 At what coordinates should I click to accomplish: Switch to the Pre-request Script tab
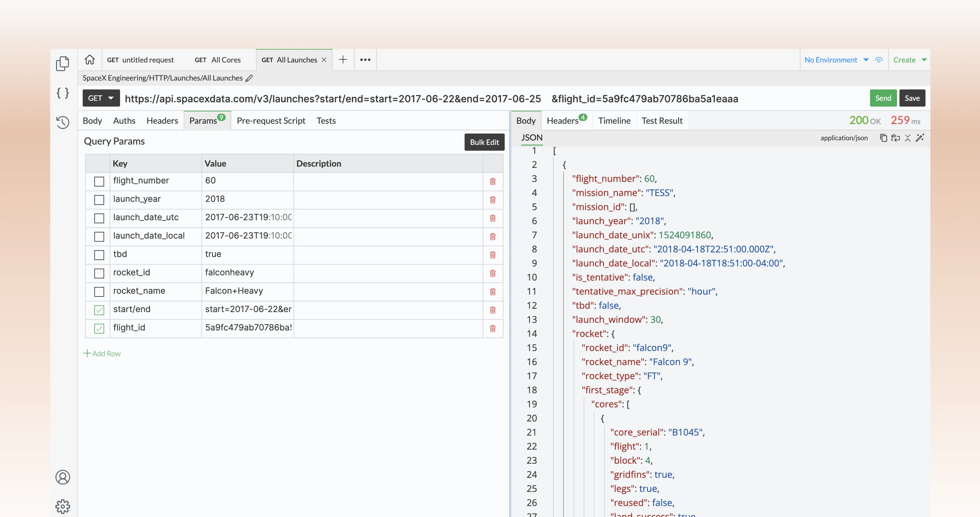pos(271,121)
